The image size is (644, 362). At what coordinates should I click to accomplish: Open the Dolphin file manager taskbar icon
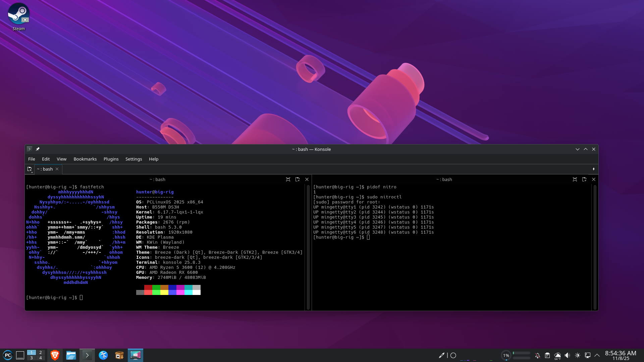pyautogui.click(x=71, y=355)
